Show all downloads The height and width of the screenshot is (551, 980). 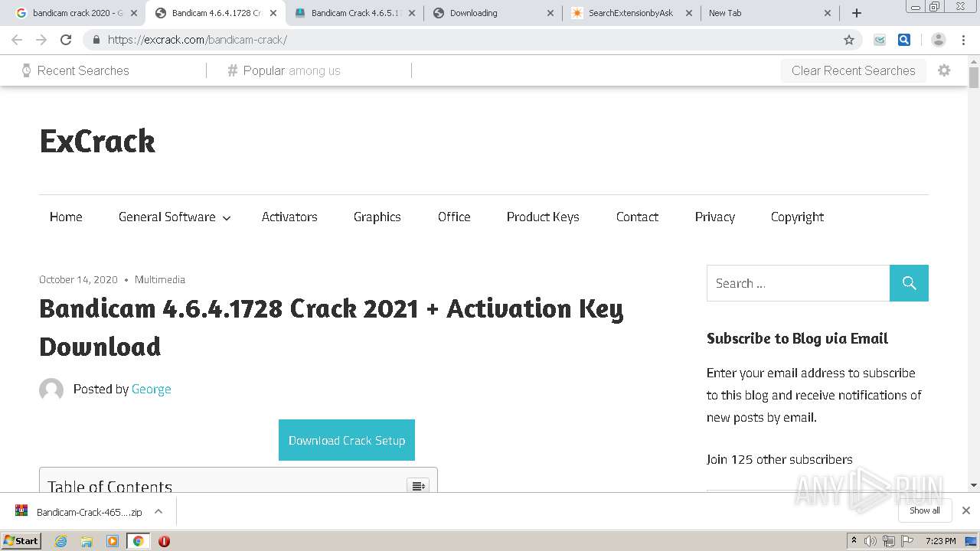click(924, 510)
